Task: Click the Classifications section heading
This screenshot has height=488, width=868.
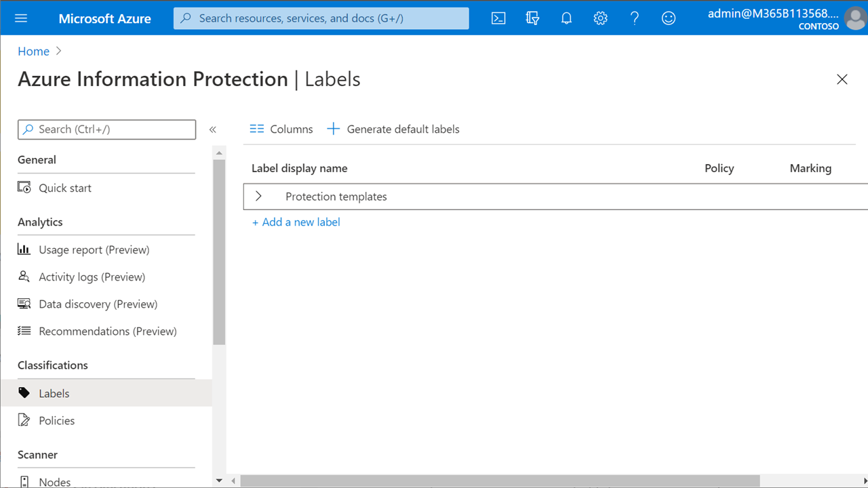Action: click(x=53, y=365)
